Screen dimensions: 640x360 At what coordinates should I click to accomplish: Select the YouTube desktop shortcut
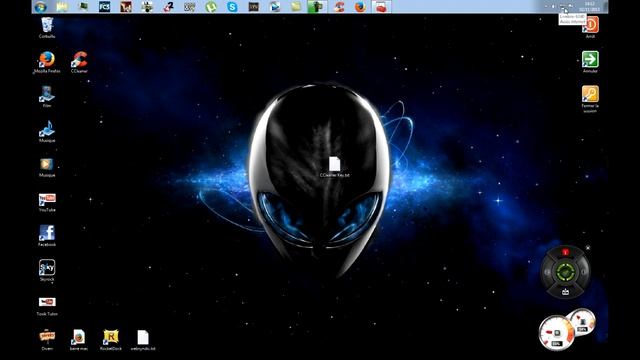click(x=47, y=202)
